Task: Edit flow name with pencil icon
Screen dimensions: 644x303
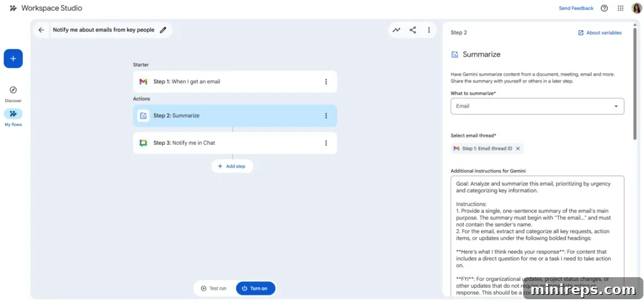Action: [163, 30]
